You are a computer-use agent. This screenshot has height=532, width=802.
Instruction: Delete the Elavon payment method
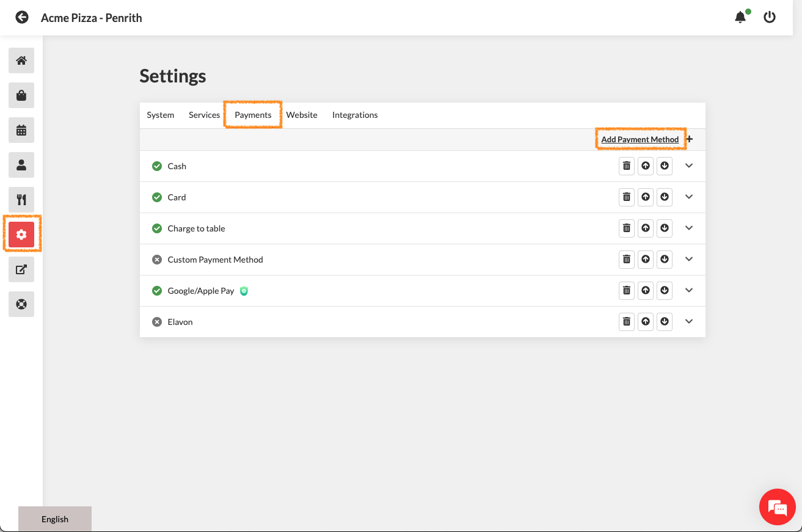[626, 322]
